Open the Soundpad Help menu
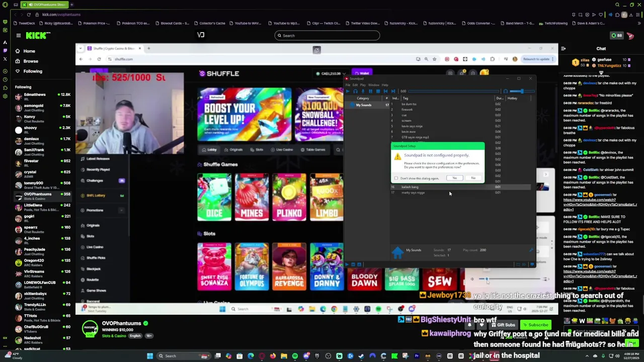The width and height of the screenshot is (644, 362). click(385, 85)
